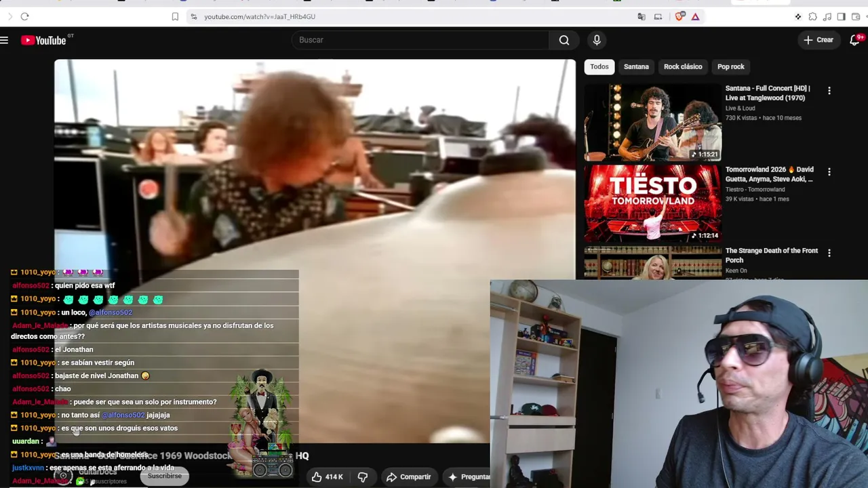Open the Santana Tanglewood concert thumbnail
868x488 pixels.
[x=653, y=123]
